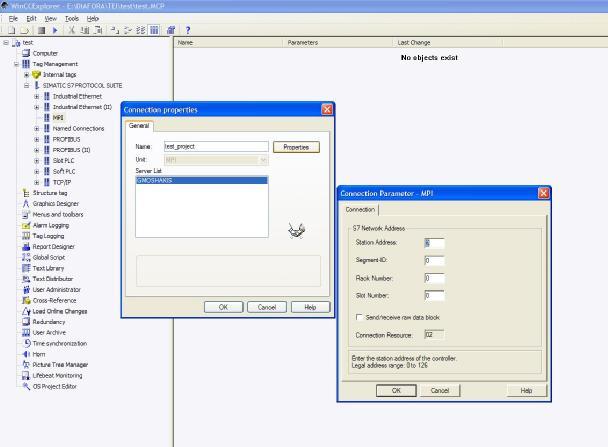The image size is (608, 447).
Task: Click the blue question mark help icon
Action: (188, 30)
